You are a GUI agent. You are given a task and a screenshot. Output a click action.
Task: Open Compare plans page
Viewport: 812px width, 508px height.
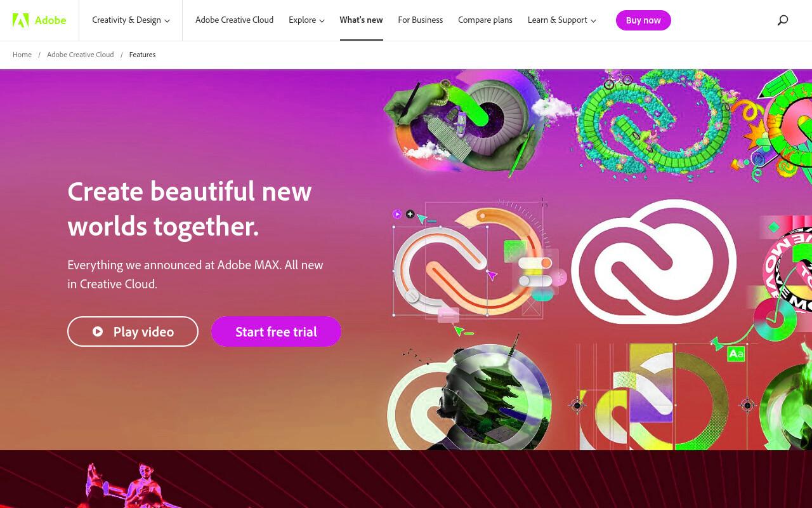[x=485, y=20]
